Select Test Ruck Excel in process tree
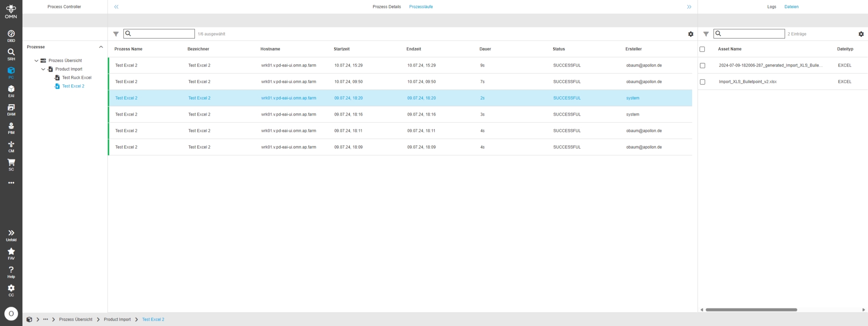868x326 pixels. (x=77, y=78)
